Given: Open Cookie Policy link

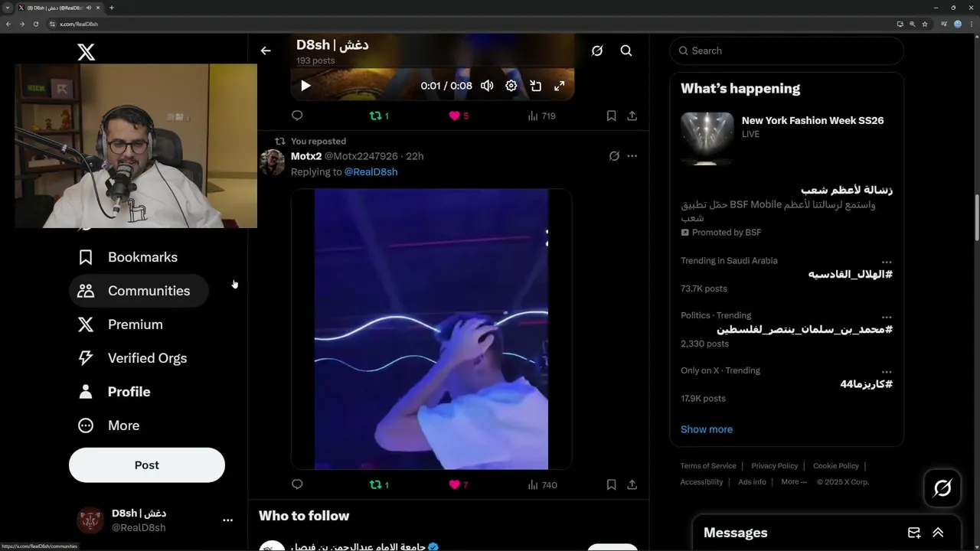Looking at the screenshot, I should [x=836, y=466].
